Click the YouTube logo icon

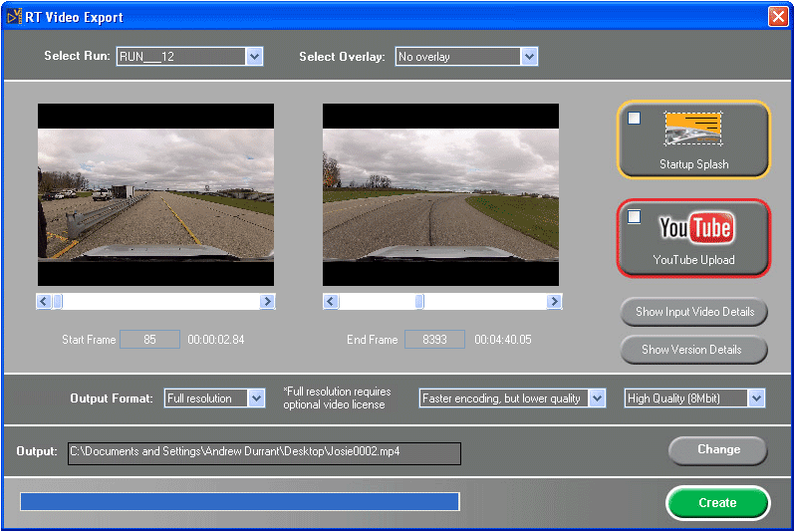pyautogui.click(x=695, y=228)
